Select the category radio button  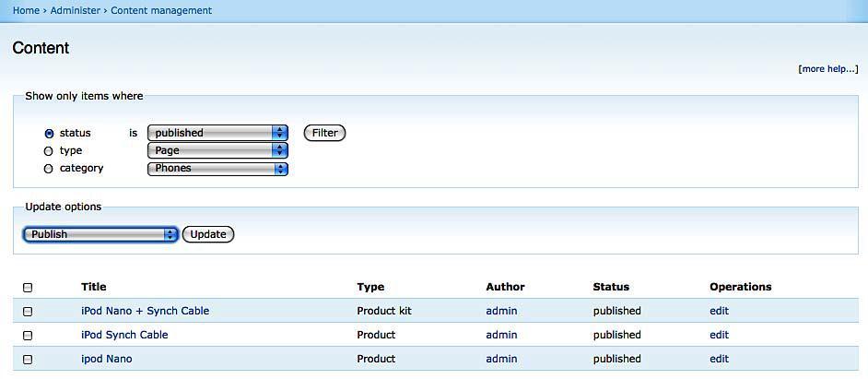click(x=48, y=169)
